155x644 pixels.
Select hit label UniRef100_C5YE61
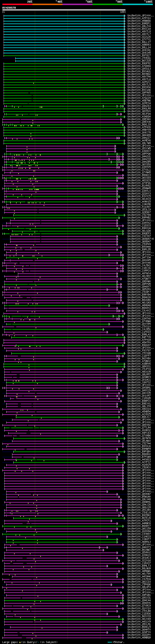click(139, 58)
